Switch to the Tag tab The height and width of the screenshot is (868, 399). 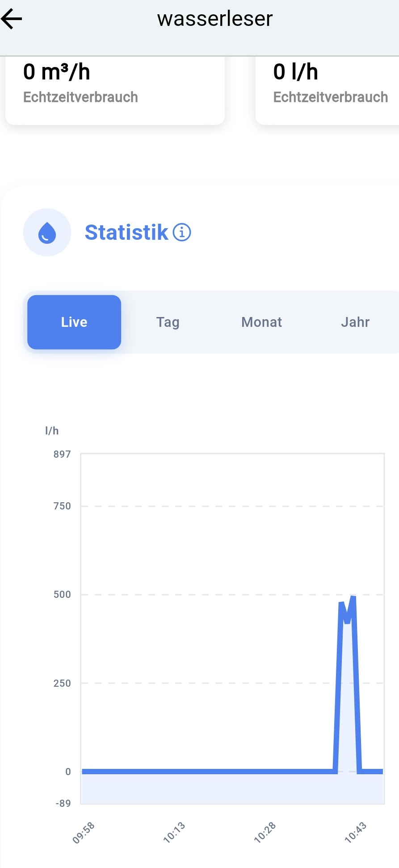(168, 322)
